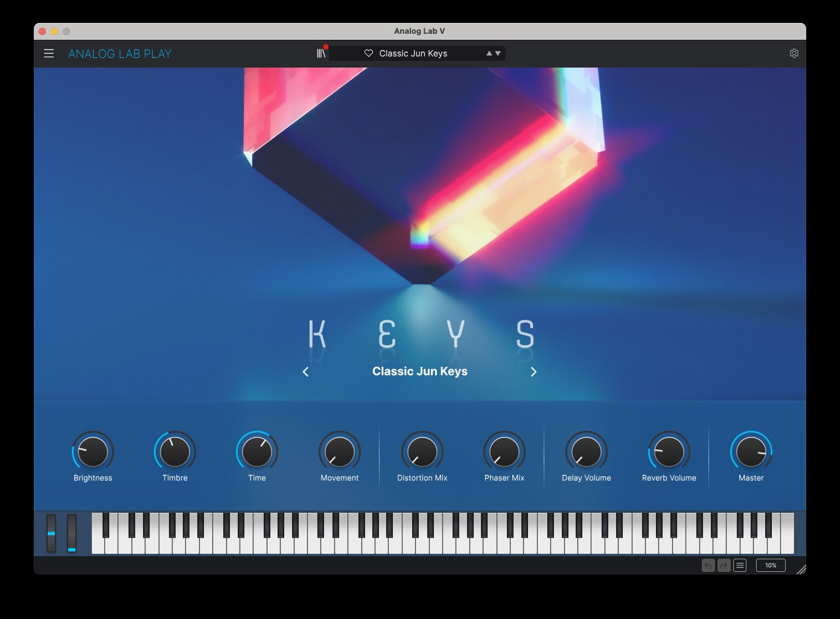The height and width of the screenshot is (619, 840).
Task: Click the Movement knob
Action: pyautogui.click(x=340, y=451)
